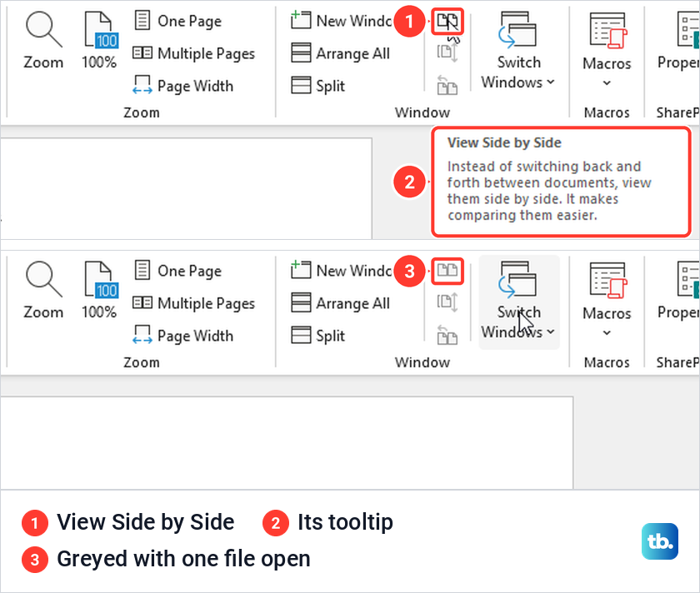Open Macros dropdown in upper ribbon

607,49
